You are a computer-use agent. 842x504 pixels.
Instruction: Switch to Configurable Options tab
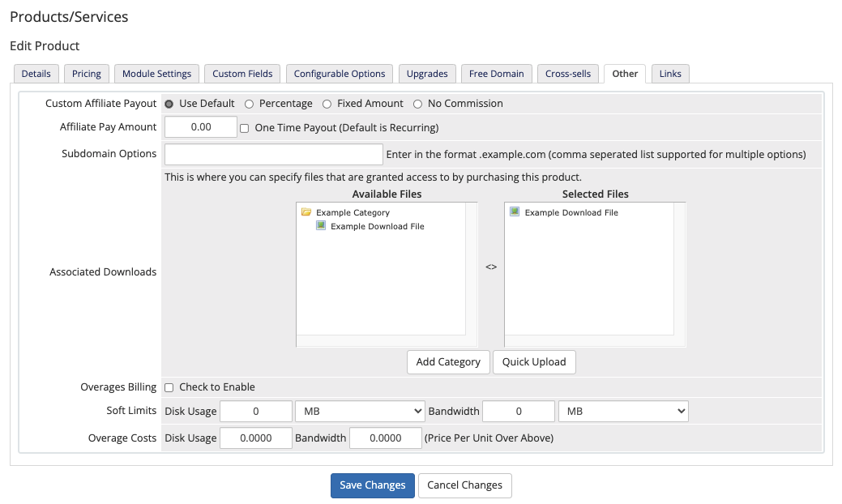tap(340, 74)
